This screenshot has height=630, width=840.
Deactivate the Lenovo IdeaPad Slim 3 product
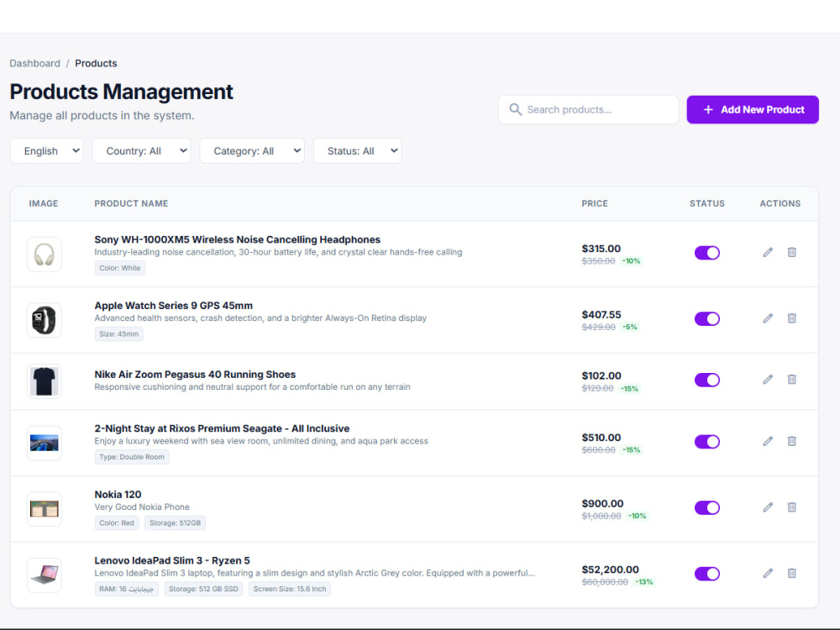tap(707, 574)
